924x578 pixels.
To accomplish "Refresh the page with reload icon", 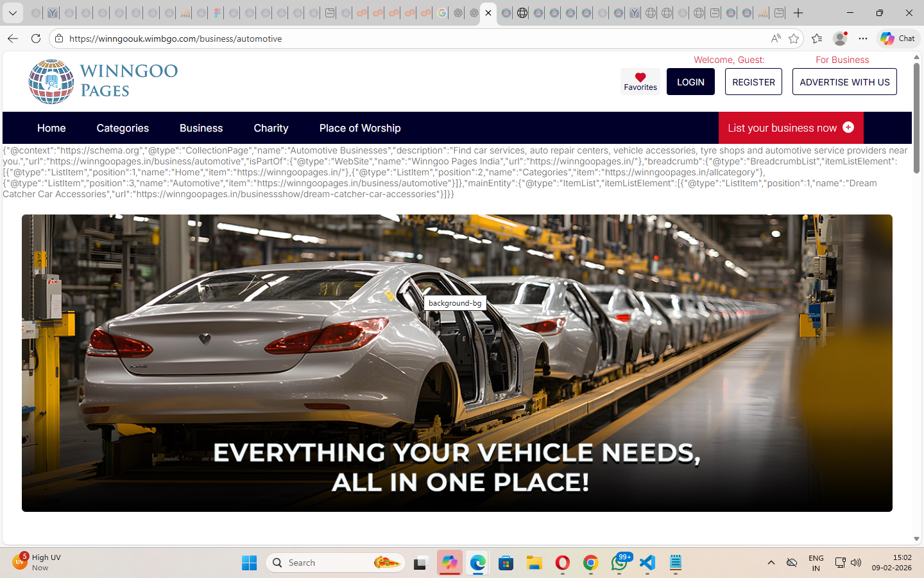I will (x=36, y=39).
